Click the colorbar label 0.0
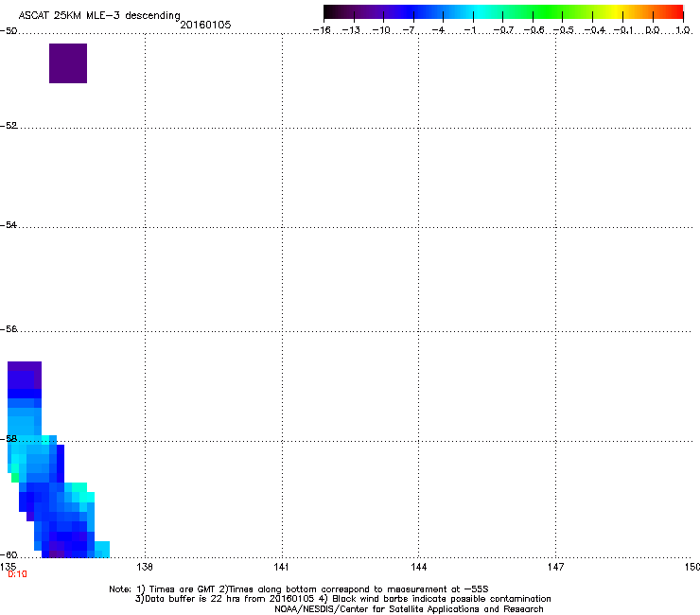 (653, 30)
